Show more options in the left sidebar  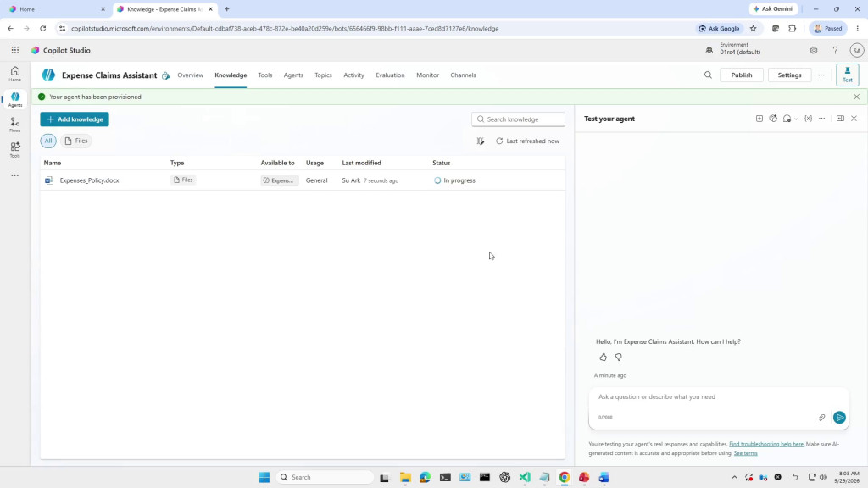click(x=15, y=175)
